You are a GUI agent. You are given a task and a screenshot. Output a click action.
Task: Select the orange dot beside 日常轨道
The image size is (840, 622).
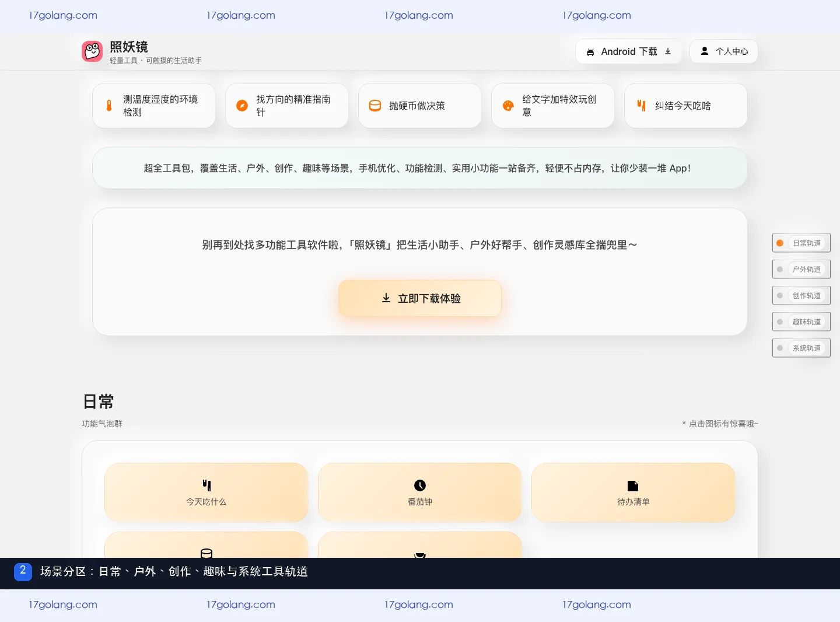pyautogui.click(x=780, y=243)
